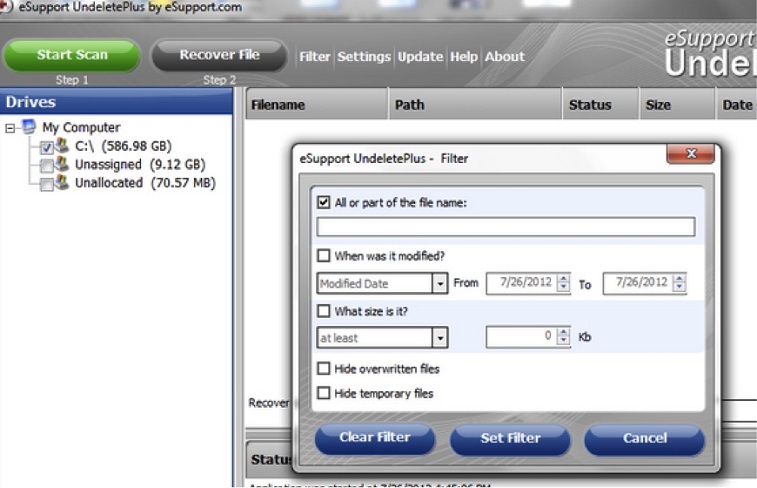
Task: Click the Drives panel header
Action: [116, 102]
